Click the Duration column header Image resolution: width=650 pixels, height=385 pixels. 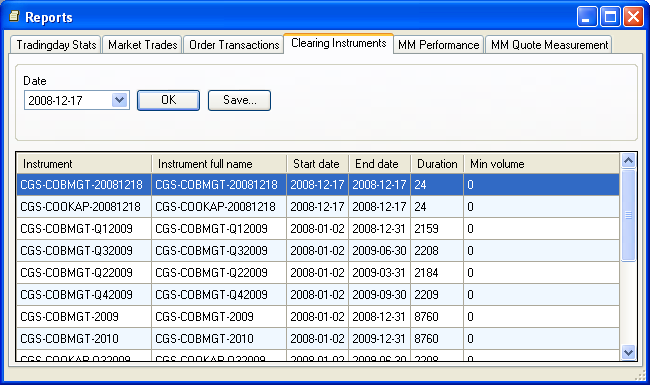click(437, 164)
